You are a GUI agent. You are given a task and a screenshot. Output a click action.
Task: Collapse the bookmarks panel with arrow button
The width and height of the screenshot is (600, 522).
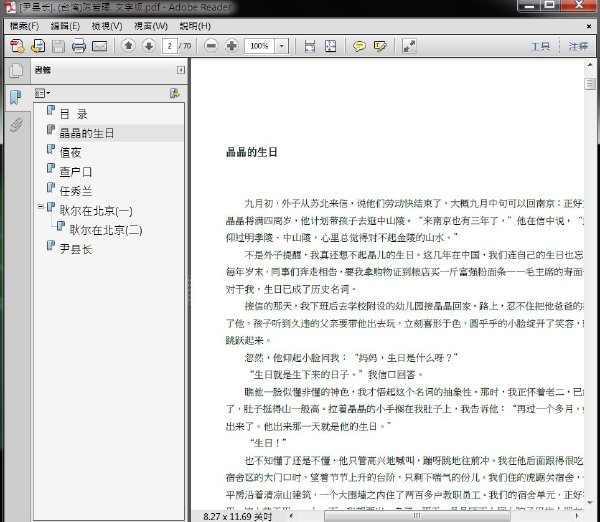[181, 70]
